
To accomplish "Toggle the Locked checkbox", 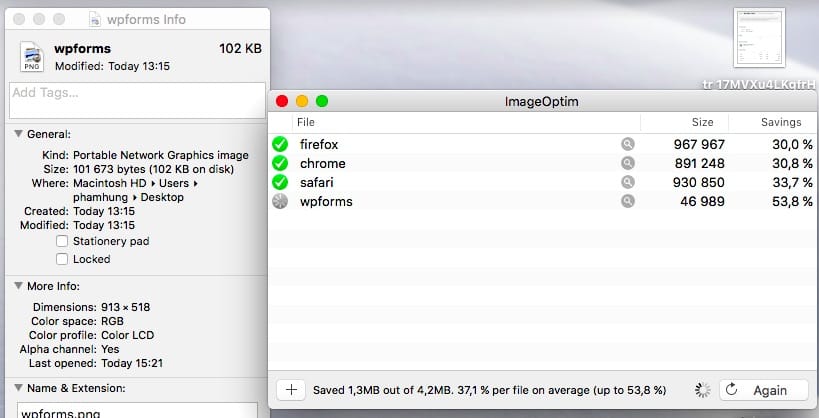I will [62, 259].
